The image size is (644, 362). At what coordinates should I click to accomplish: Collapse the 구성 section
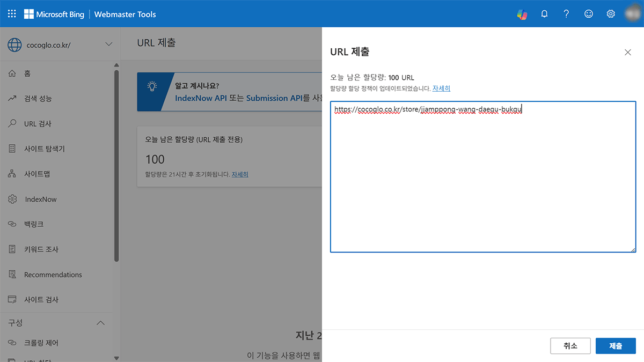click(x=100, y=323)
